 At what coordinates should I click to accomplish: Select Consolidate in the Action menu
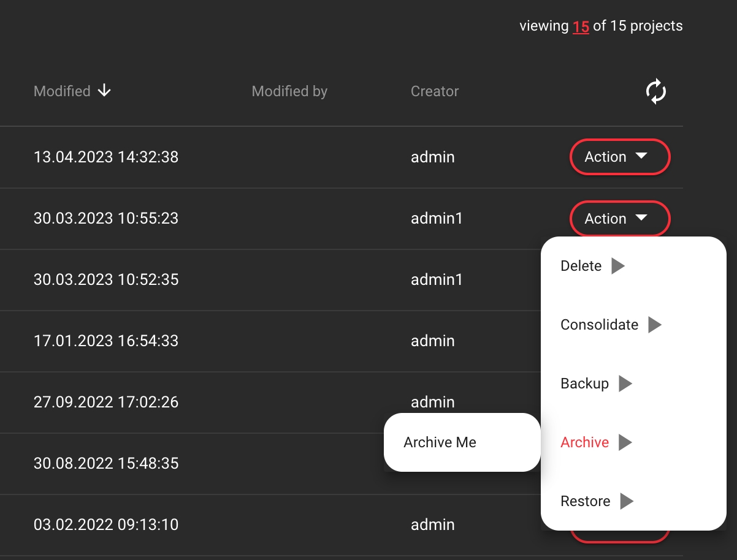click(x=599, y=325)
